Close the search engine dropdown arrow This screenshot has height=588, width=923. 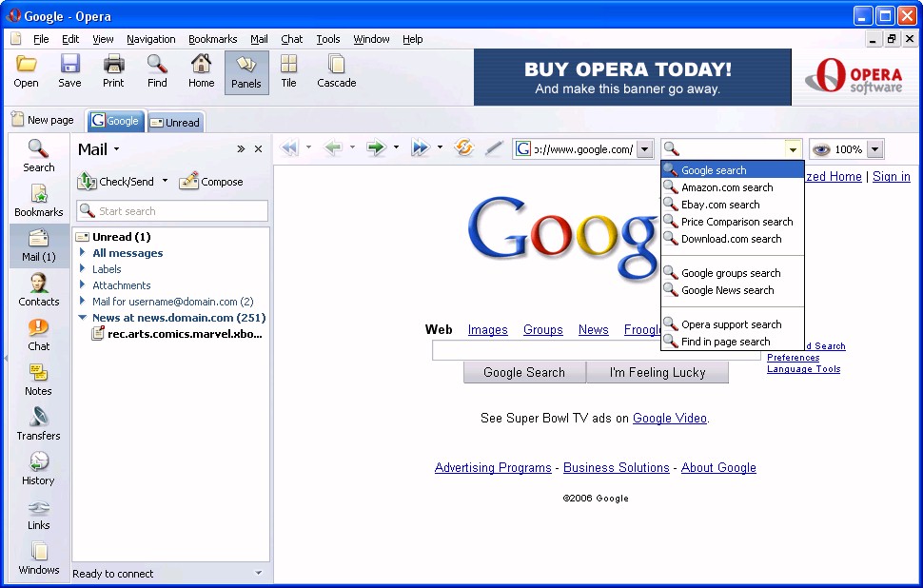pyautogui.click(x=793, y=149)
